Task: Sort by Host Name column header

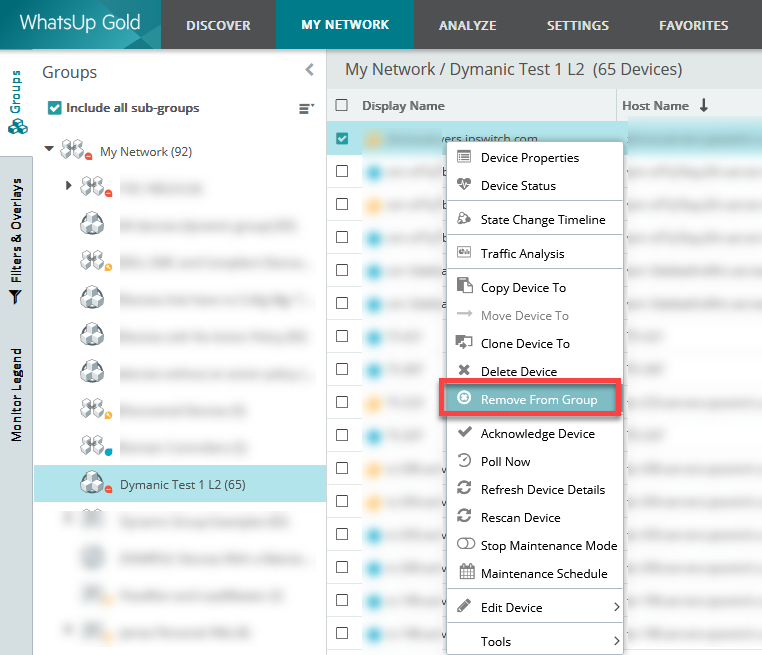Action: (656, 105)
